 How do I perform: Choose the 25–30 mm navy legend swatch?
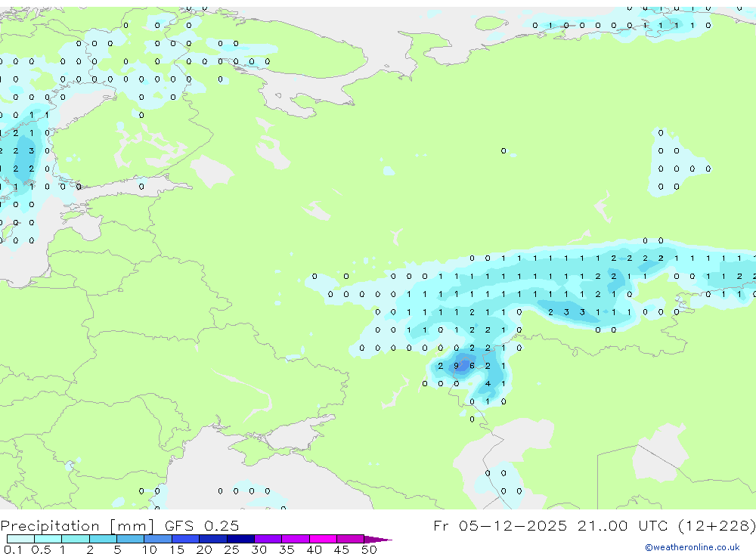point(240,539)
